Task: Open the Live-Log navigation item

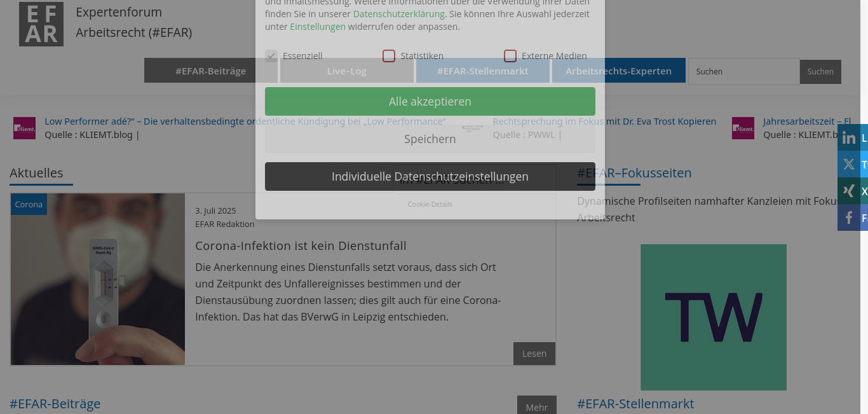Action: (x=347, y=71)
